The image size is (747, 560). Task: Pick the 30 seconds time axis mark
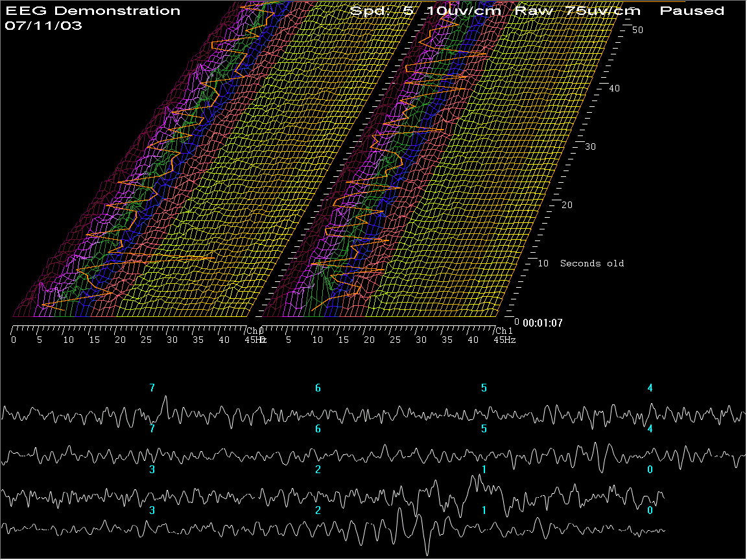590,146
